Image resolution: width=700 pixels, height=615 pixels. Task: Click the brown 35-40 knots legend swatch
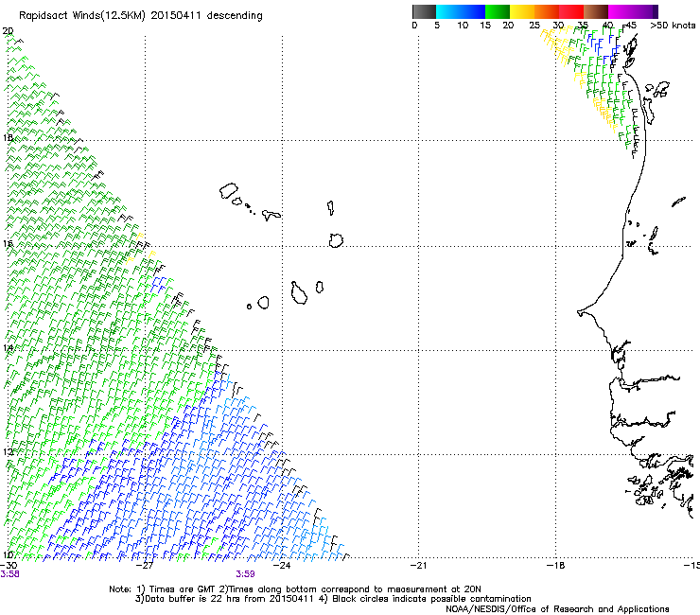tap(596, 11)
